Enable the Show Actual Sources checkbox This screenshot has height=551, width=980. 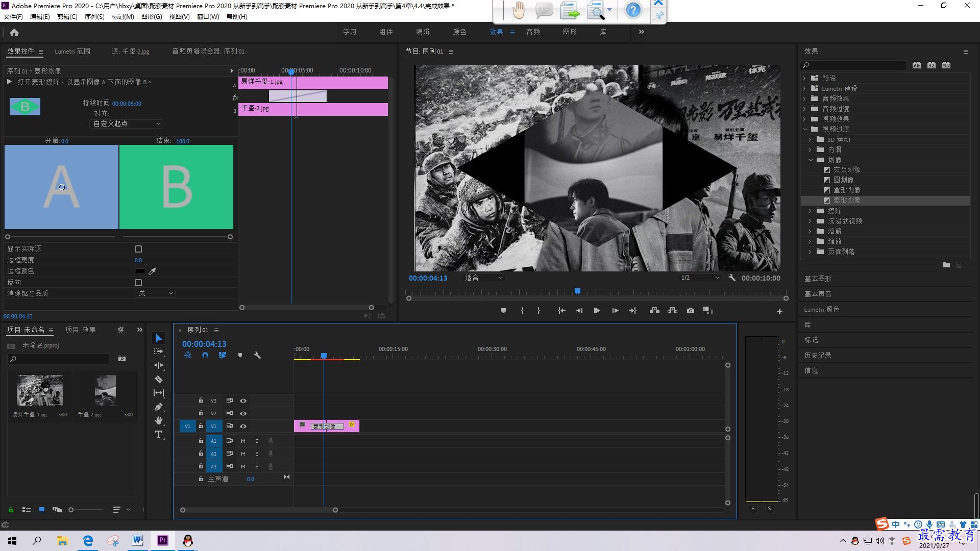[138, 249]
